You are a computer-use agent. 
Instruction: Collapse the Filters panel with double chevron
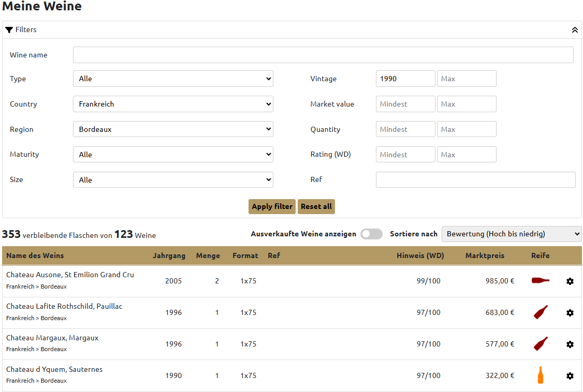point(574,29)
